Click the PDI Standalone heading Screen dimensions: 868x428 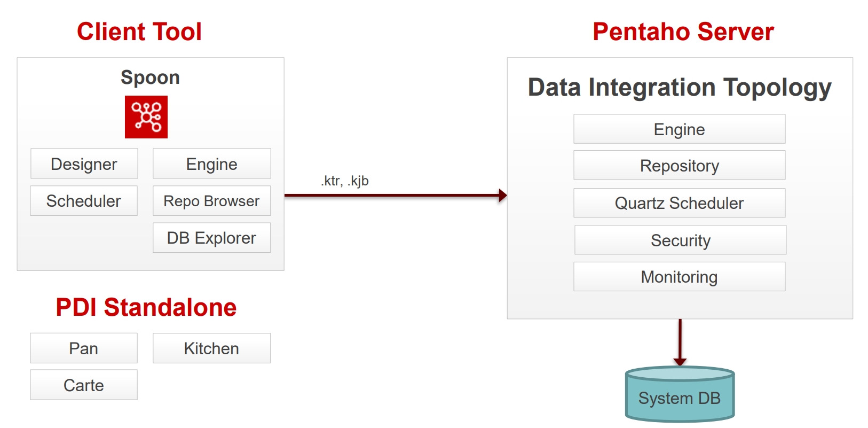click(146, 307)
